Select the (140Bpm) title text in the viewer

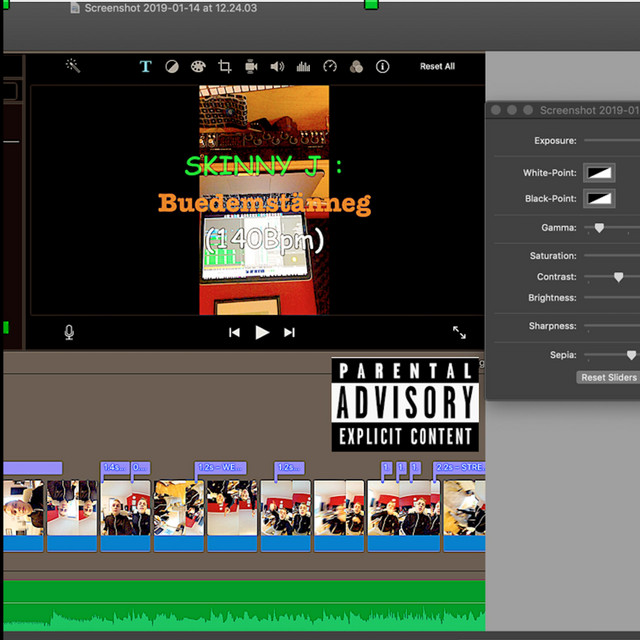click(x=264, y=240)
